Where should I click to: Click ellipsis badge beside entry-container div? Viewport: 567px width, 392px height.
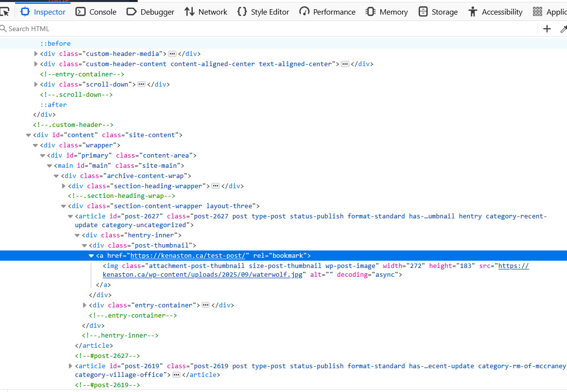click(205, 305)
